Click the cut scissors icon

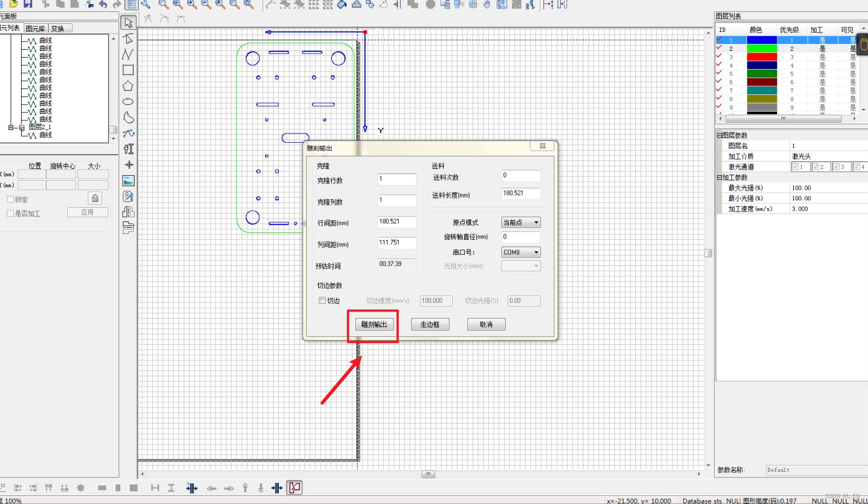pos(45,5)
